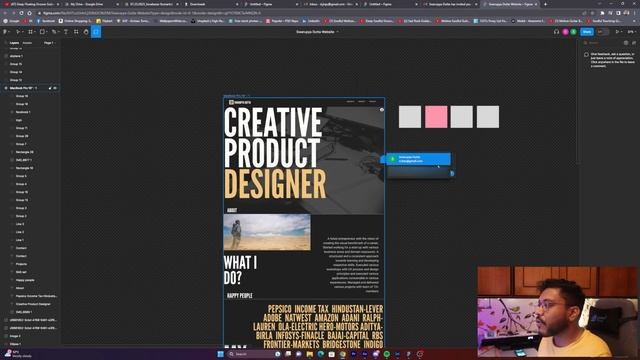Open the present options dropdown arrow

click(621, 32)
